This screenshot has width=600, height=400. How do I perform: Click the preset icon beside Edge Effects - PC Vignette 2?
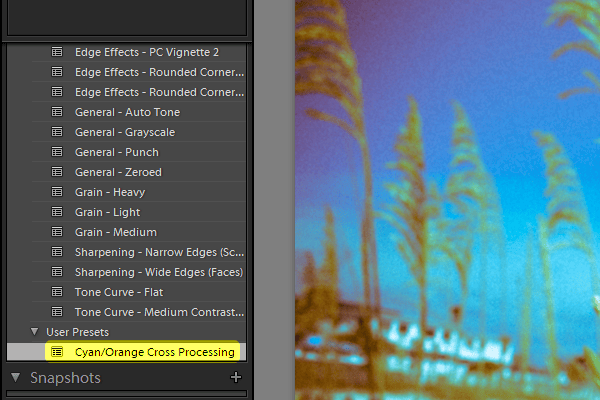[57, 52]
